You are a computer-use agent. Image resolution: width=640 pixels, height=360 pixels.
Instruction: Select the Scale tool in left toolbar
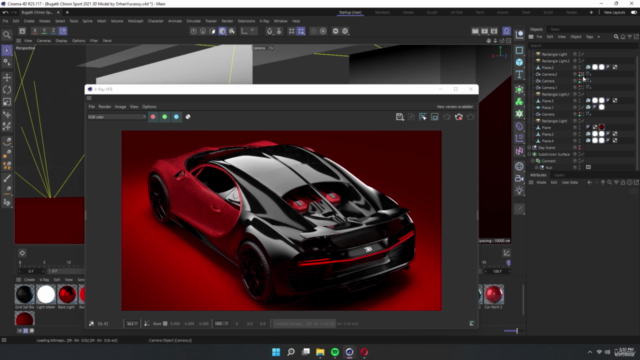click(7, 102)
